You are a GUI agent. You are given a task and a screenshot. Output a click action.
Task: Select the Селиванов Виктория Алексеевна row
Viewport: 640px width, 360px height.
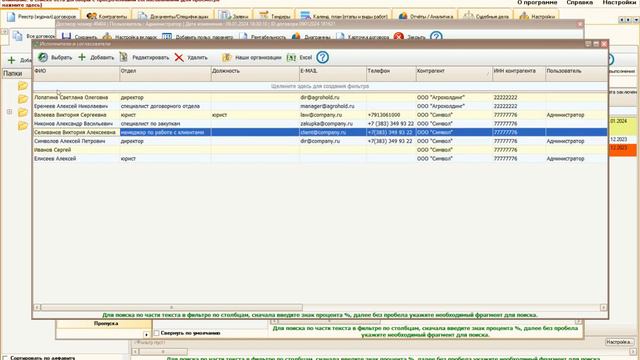tap(320, 132)
